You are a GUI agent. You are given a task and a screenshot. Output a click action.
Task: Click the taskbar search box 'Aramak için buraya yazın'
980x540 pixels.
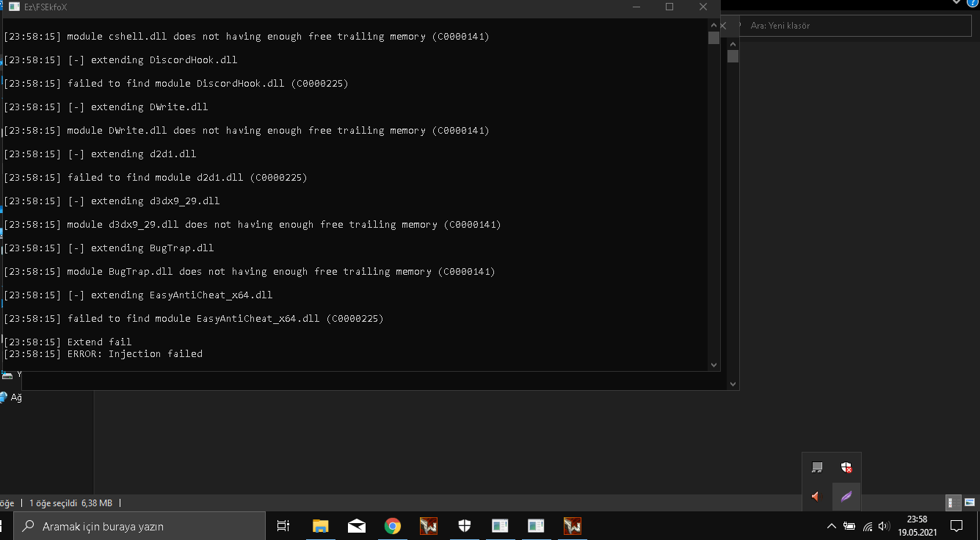coord(140,526)
